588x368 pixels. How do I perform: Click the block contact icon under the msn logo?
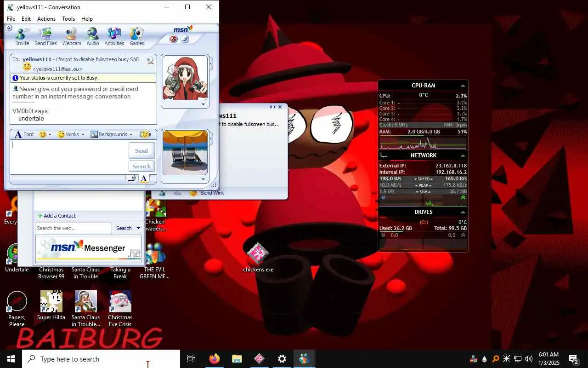click(x=174, y=39)
